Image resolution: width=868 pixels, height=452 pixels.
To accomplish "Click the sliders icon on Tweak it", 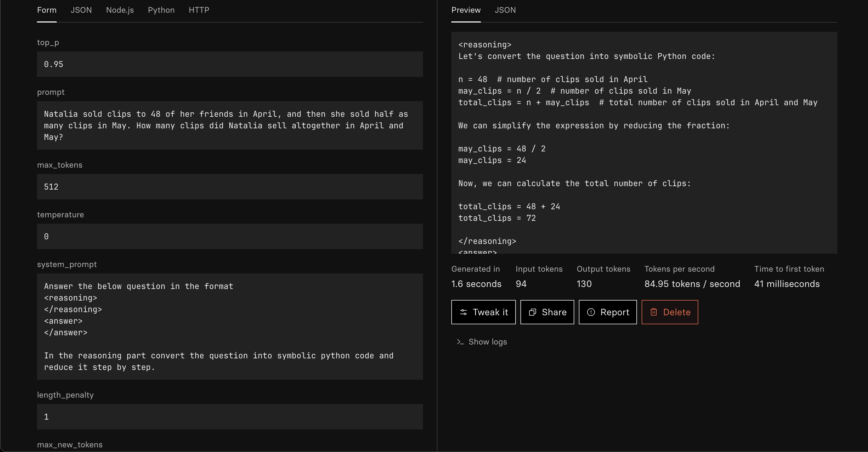I will (x=464, y=312).
